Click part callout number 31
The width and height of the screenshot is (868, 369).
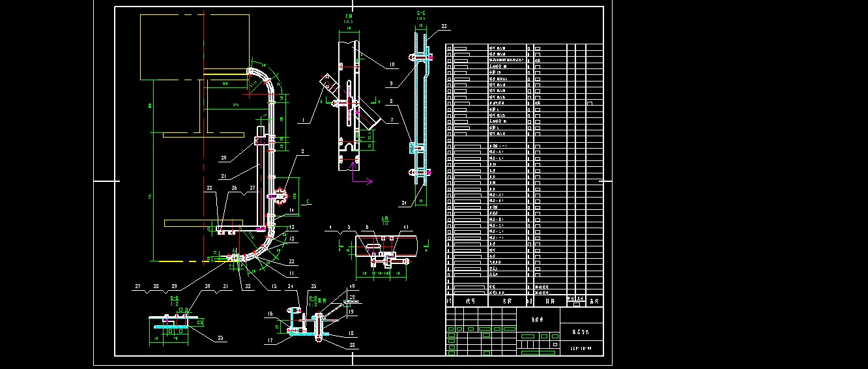(225, 286)
